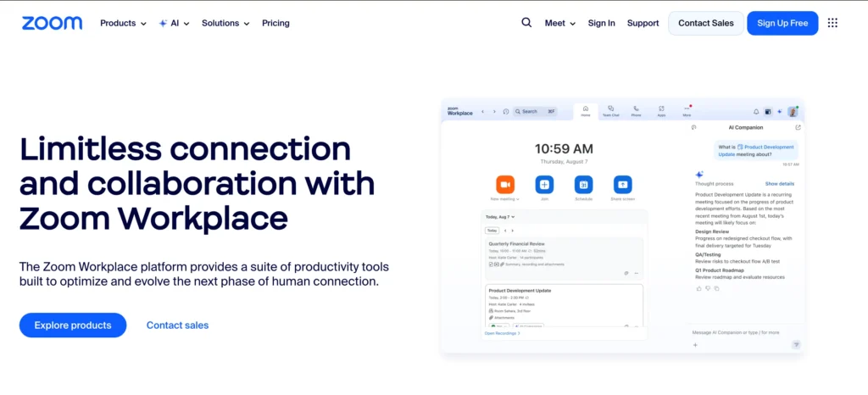Click the copy link icon on Quarterly Financial Review

pyautogui.click(x=626, y=273)
